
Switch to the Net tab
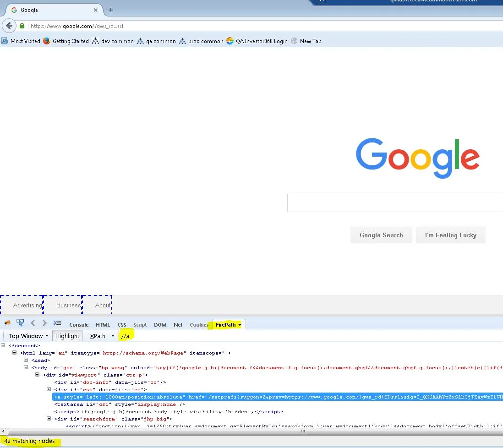click(x=178, y=325)
